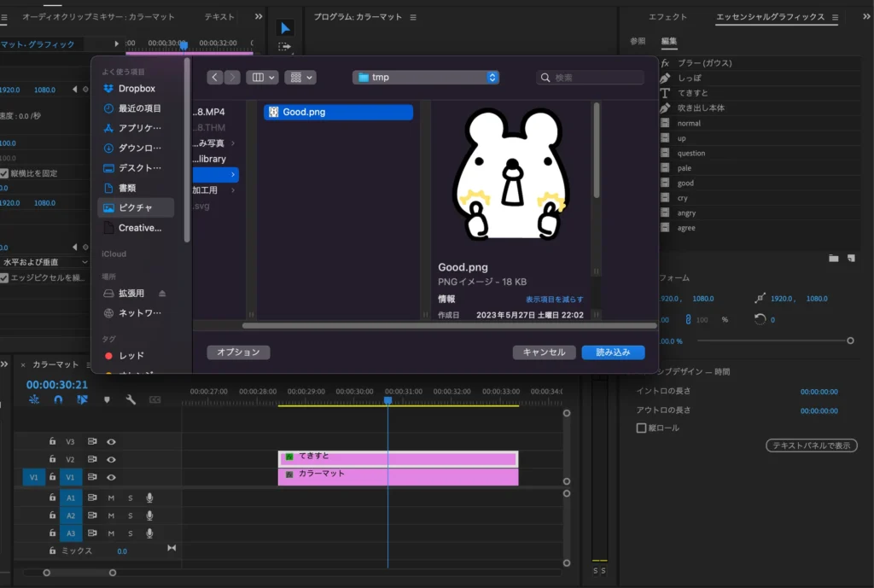The height and width of the screenshot is (588, 874).
Task: Click the create group folder icon
Action: click(833, 258)
